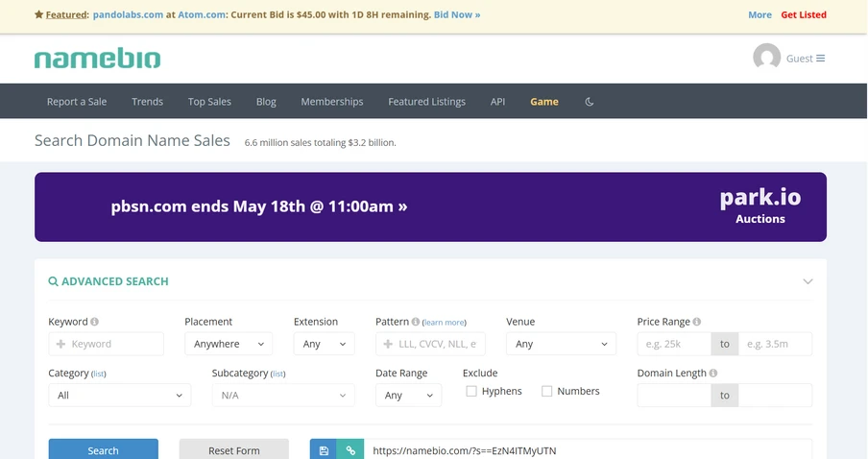Open the Venue dropdown
Viewport: 868px width, 459px height.
click(561, 344)
